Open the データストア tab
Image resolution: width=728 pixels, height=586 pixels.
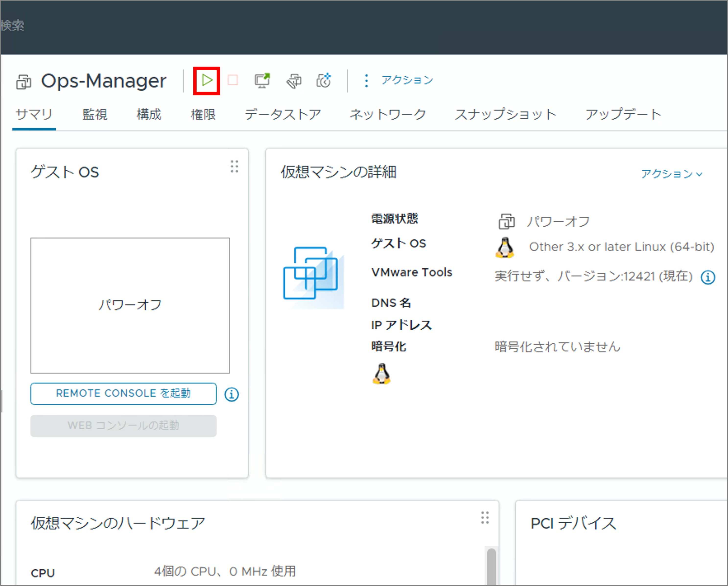click(x=283, y=115)
